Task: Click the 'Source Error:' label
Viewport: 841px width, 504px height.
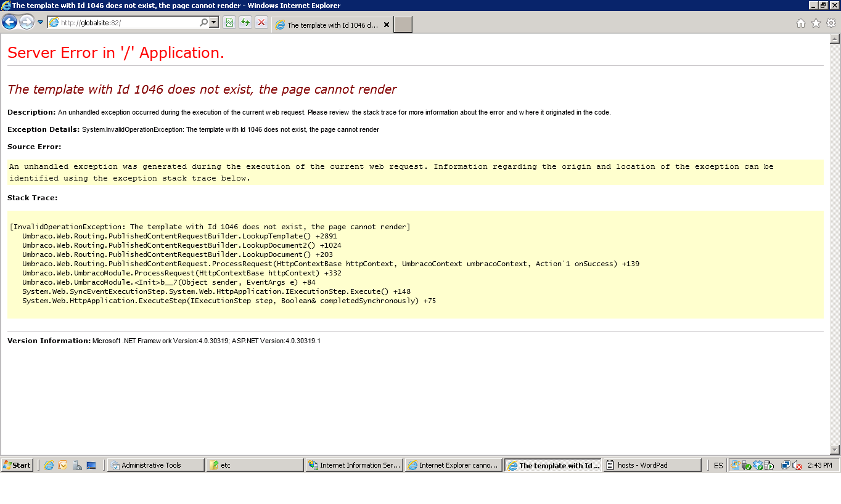Action: coord(35,147)
